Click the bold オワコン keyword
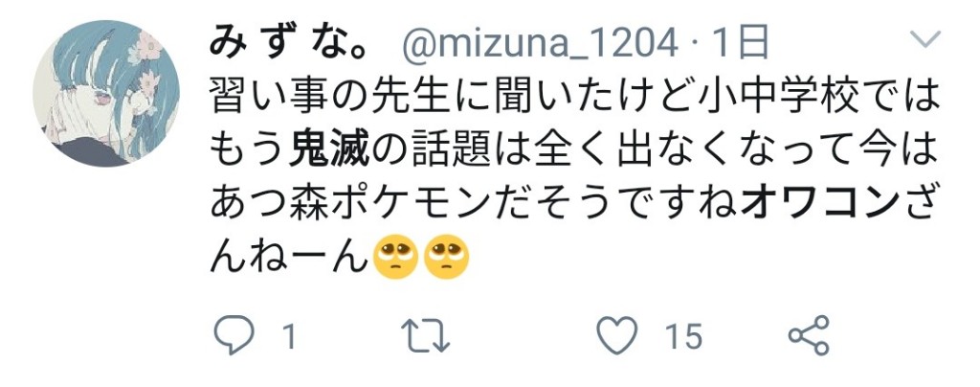 [819, 205]
